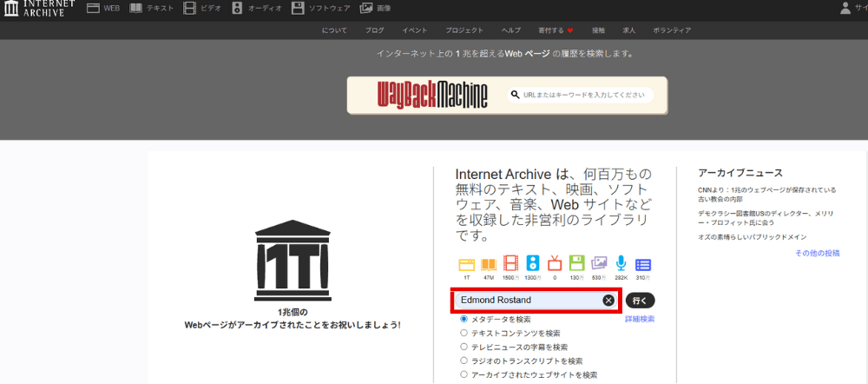Open the red film video collection icon
This screenshot has height=384, width=868.
[x=511, y=263]
